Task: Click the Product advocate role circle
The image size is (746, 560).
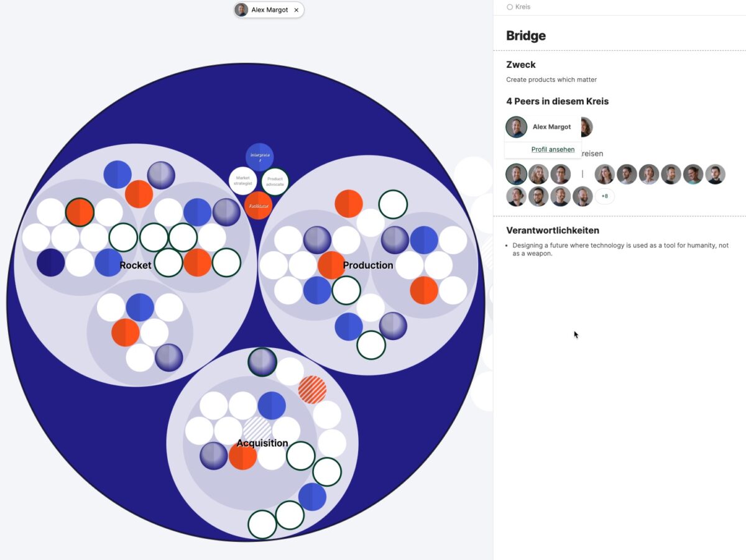Action: pos(275,181)
